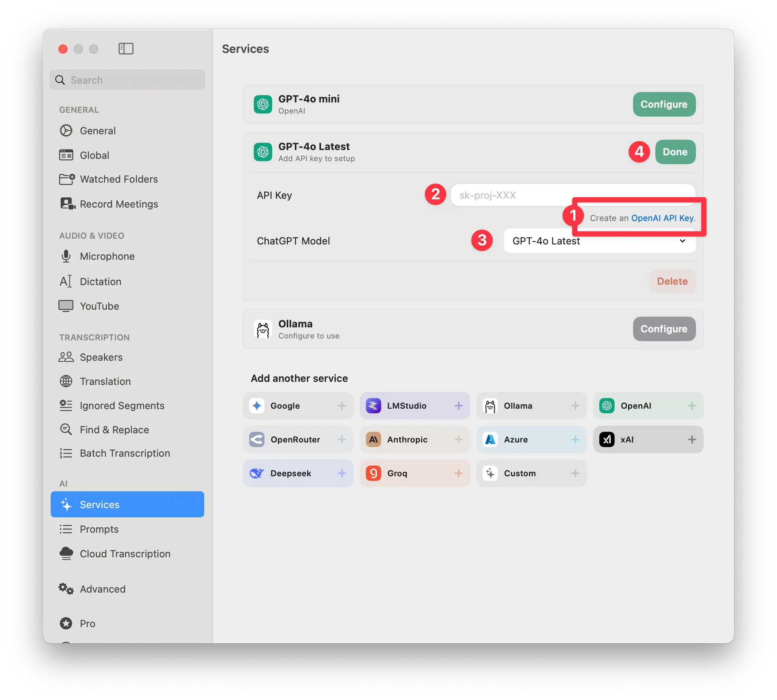Screen dimensions: 777x700
Task: Toggle the sidebar visibility icon
Action: tap(126, 49)
